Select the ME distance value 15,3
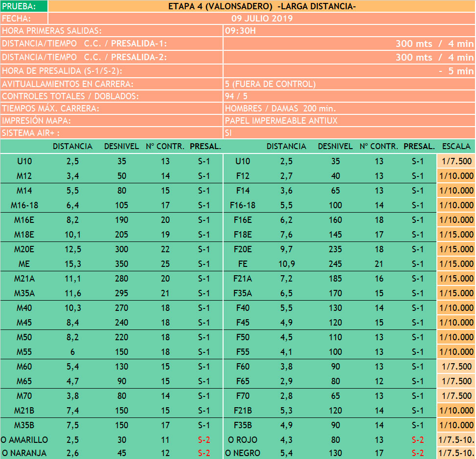Viewport: 476px width, 459px height. click(72, 264)
